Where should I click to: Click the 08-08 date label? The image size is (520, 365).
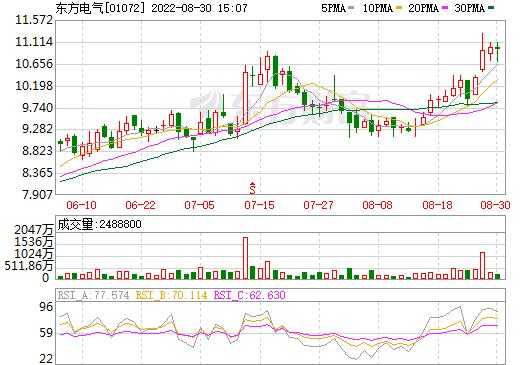pos(377,205)
